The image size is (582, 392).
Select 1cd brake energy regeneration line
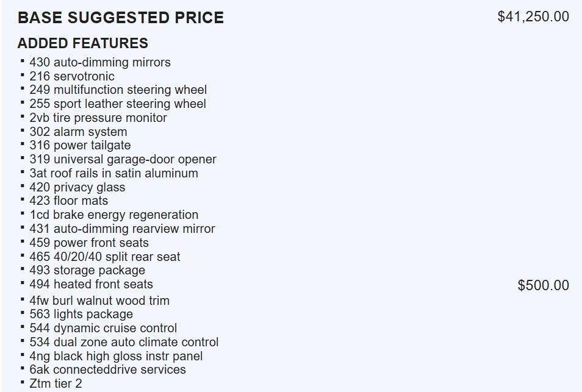(113, 215)
